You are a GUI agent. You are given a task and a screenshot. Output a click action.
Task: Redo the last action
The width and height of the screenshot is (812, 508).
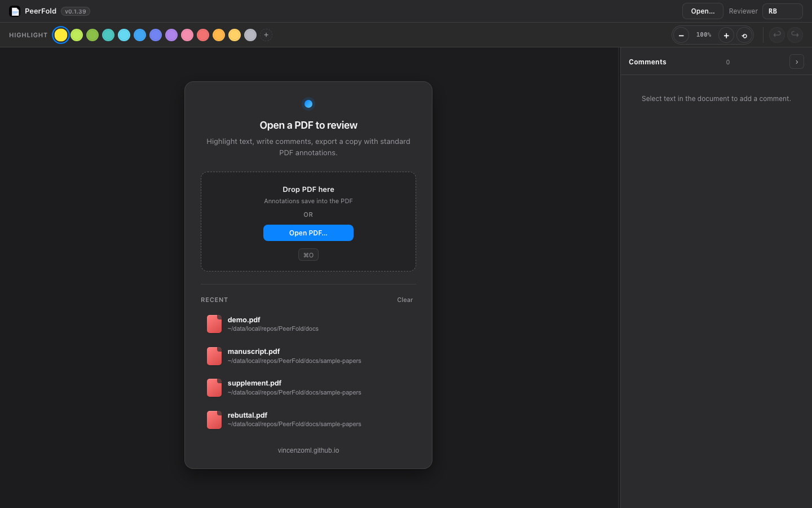[x=795, y=35]
